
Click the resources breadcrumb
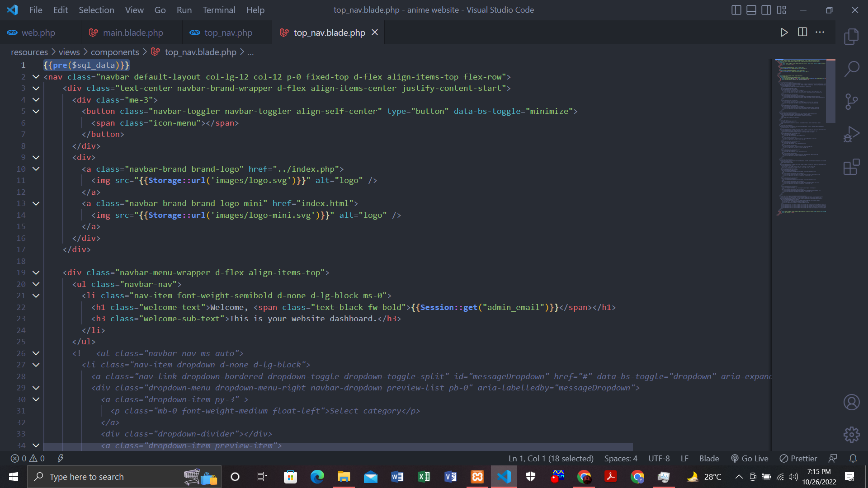pos(29,52)
